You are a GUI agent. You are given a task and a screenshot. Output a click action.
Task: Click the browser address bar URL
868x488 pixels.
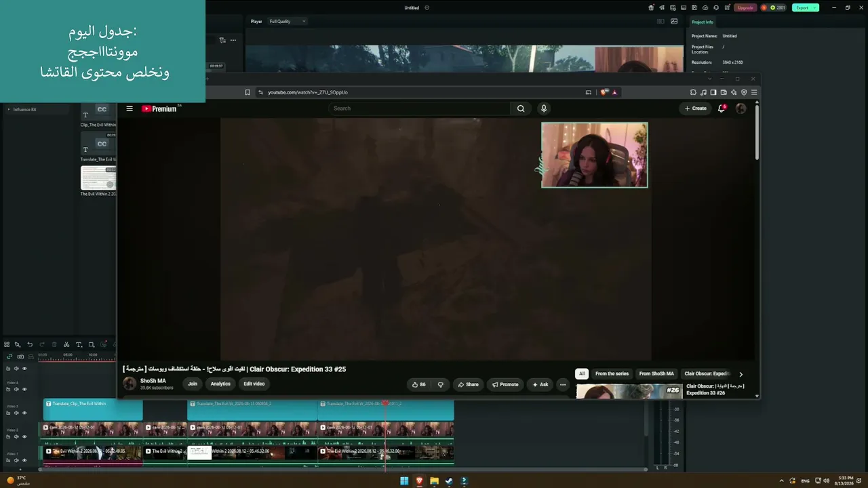pyautogui.click(x=308, y=92)
